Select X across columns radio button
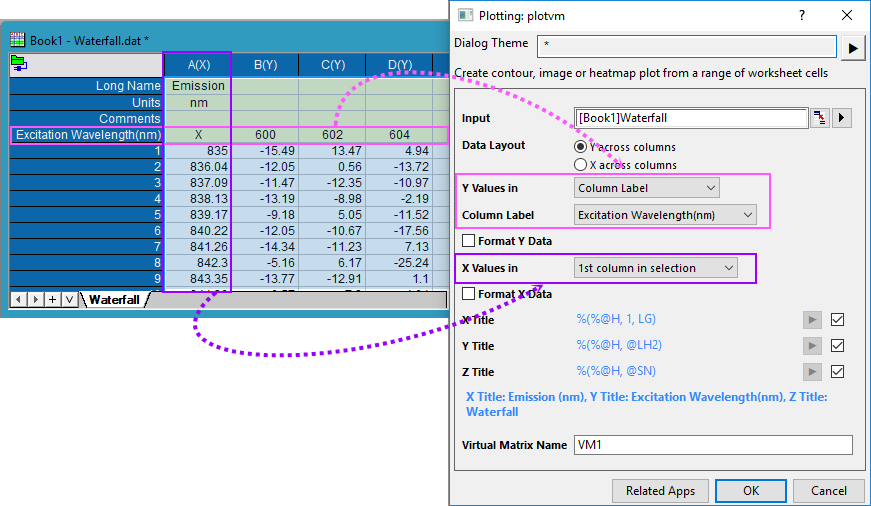Screen dimensions: 871x506 [580, 164]
